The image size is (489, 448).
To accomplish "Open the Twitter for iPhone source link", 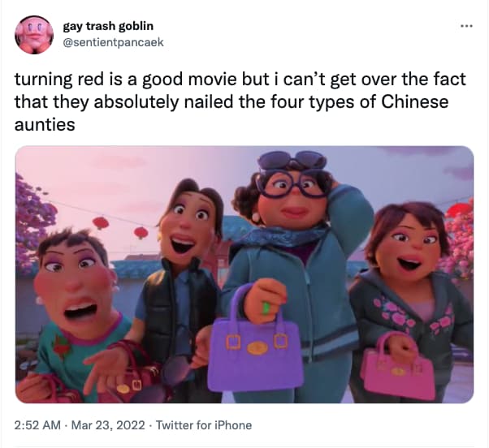I will coord(204,425).
